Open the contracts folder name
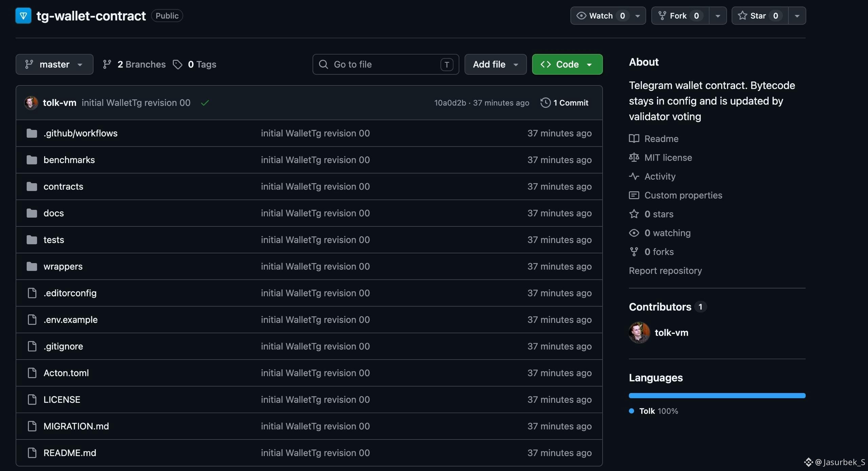The image size is (868, 471). (63, 187)
